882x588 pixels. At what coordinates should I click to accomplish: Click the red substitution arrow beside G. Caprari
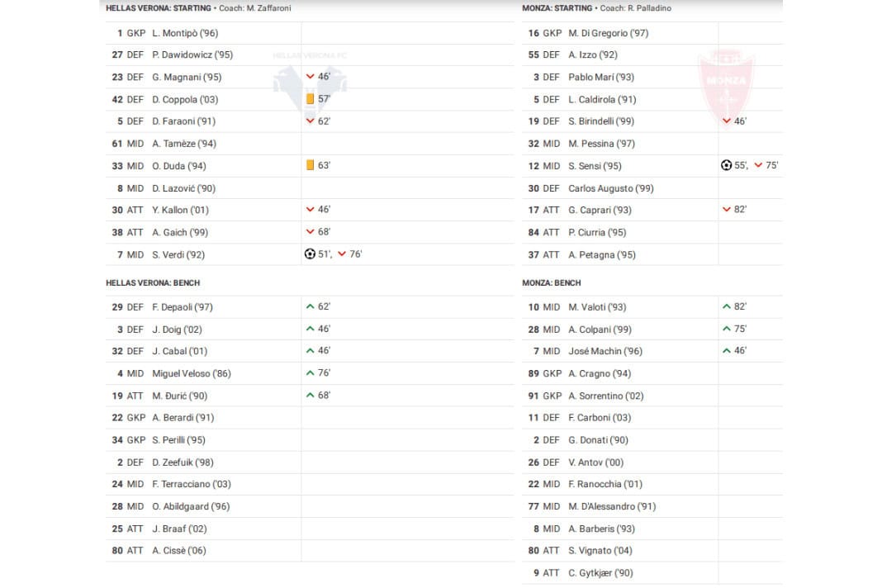[726, 210]
